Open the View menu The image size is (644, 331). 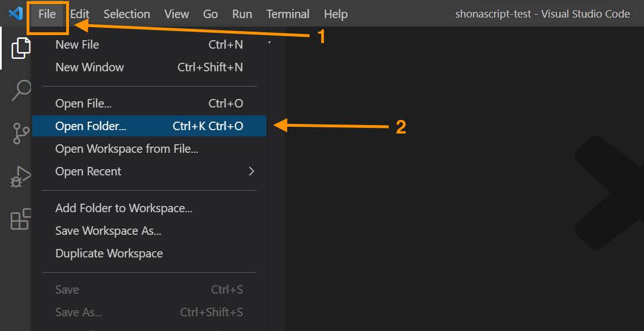tap(176, 14)
